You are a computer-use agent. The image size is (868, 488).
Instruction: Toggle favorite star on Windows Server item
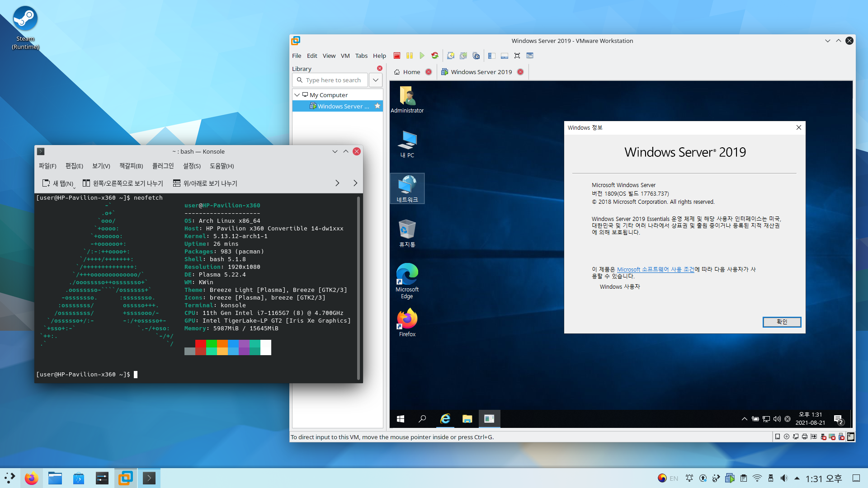click(x=377, y=106)
